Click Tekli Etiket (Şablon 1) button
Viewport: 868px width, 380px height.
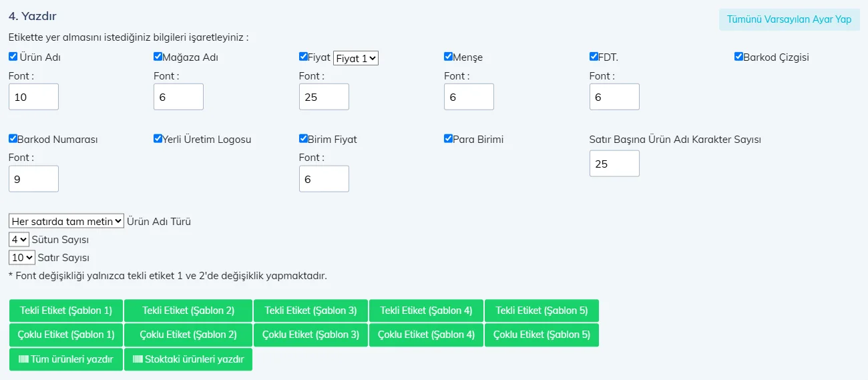66,311
